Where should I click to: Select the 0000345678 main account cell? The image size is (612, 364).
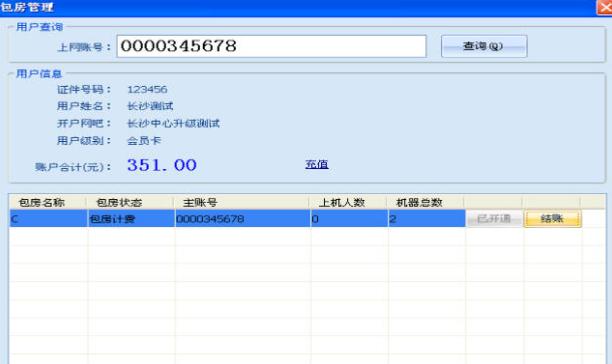click(x=242, y=218)
